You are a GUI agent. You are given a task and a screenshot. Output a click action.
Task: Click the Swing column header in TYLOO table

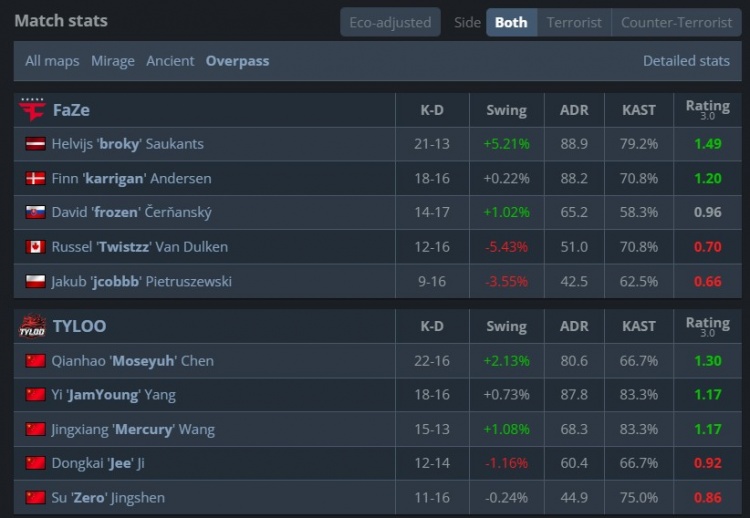pos(506,326)
